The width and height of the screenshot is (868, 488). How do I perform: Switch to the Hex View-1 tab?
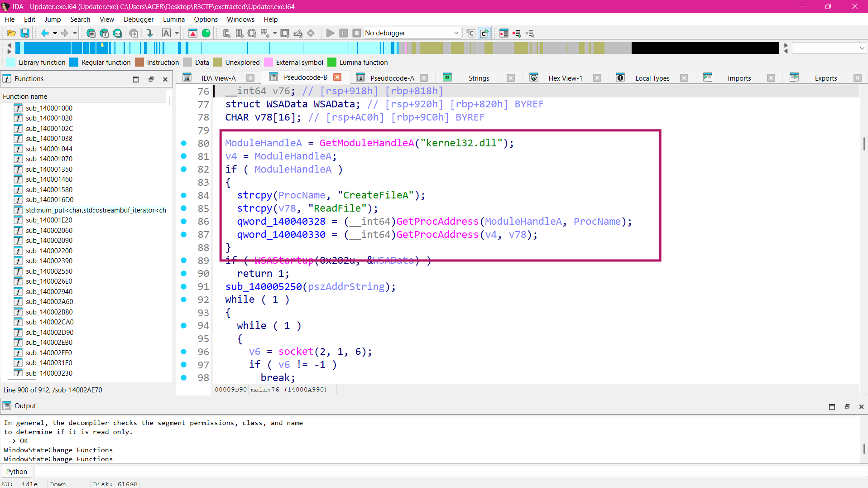(x=566, y=78)
